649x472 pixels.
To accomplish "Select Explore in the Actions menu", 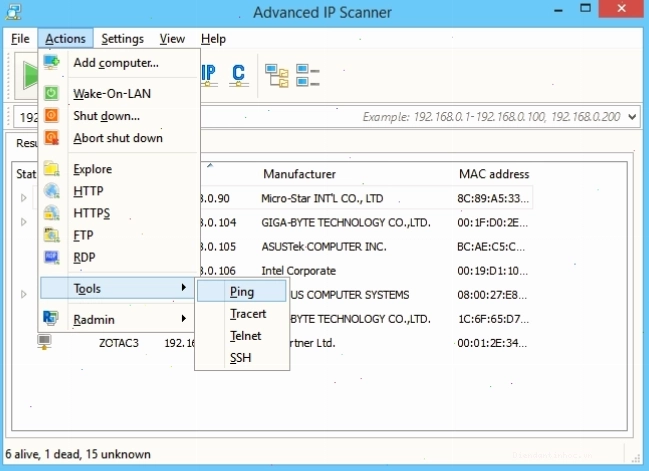I will click(119, 169).
